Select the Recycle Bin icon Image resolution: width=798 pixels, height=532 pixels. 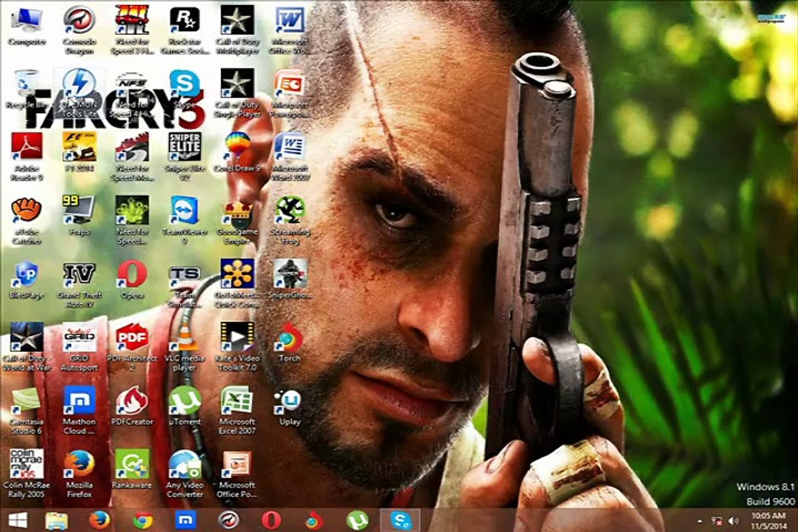(x=27, y=90)
